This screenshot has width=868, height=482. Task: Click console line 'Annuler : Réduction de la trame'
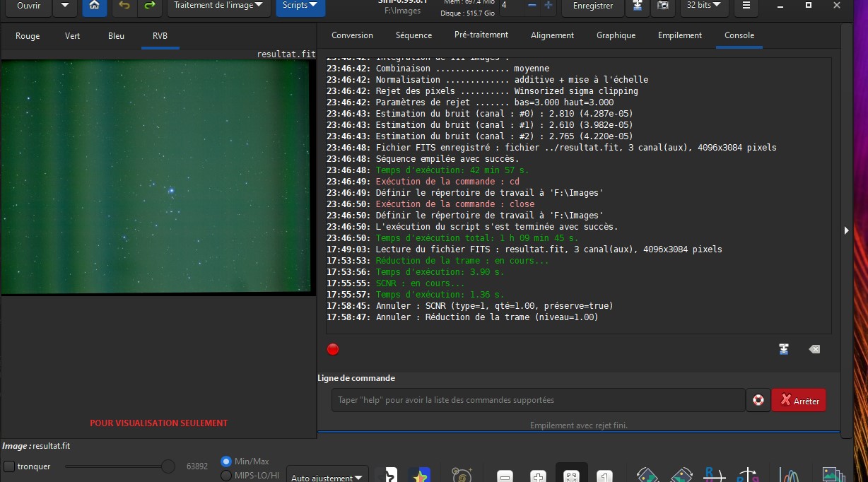pyautogui.click(x=487, y=317)
